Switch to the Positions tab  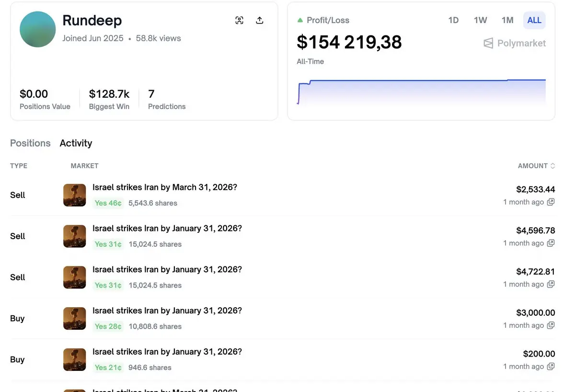tap(30, 143)
